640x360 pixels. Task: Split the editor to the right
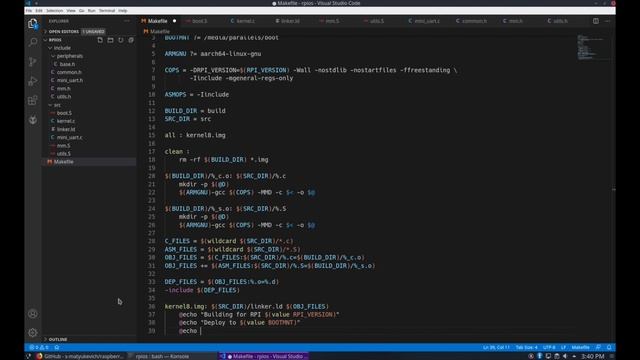click(596, 21)
